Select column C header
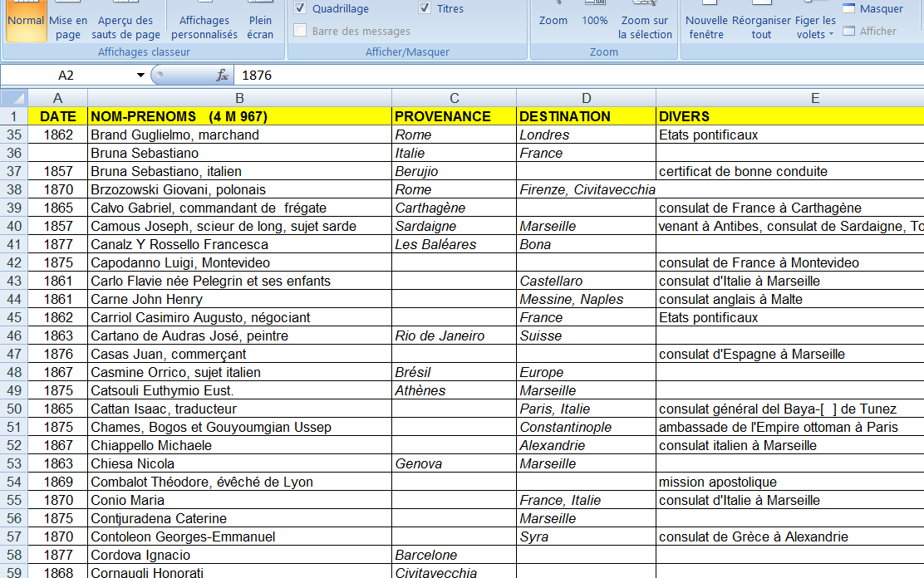The height and width of the screenshot is (578, 924). pyautogui.click(x=454, y=98)
